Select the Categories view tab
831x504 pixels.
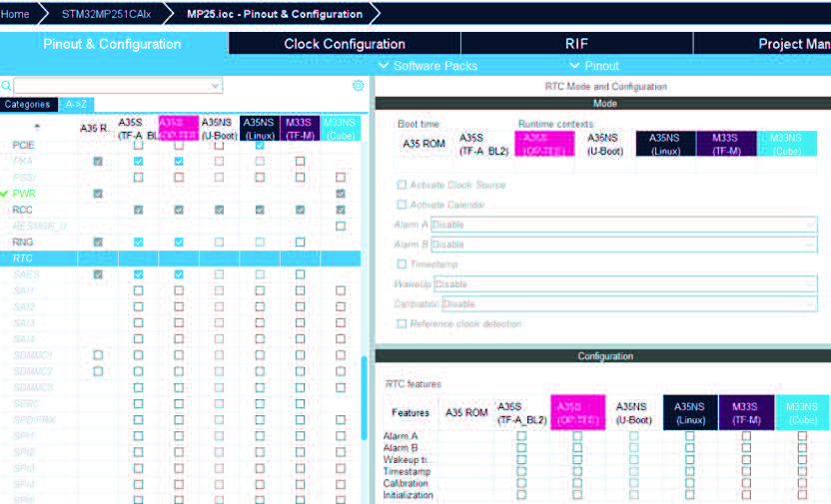coord(28,105)
